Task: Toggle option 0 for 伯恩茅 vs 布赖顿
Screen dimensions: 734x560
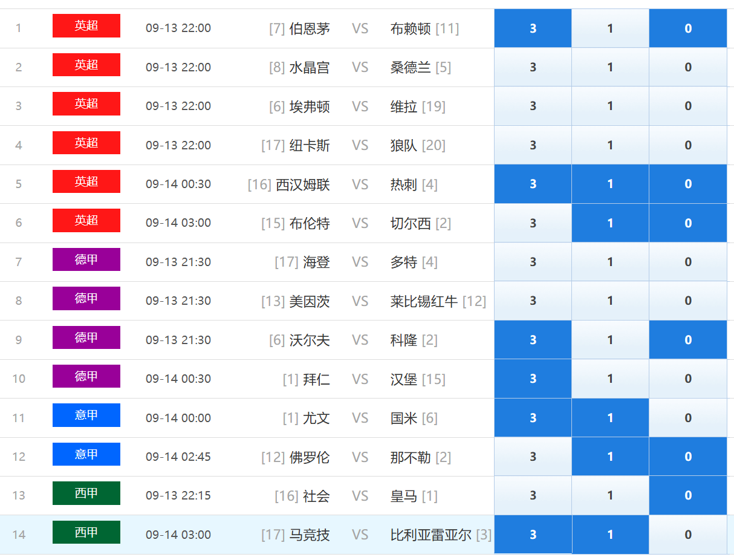Action: tap(688, 28)
